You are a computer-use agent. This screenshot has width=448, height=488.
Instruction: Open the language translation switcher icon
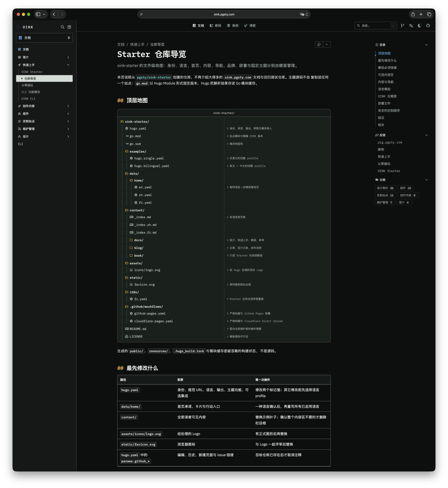point(411,26)
